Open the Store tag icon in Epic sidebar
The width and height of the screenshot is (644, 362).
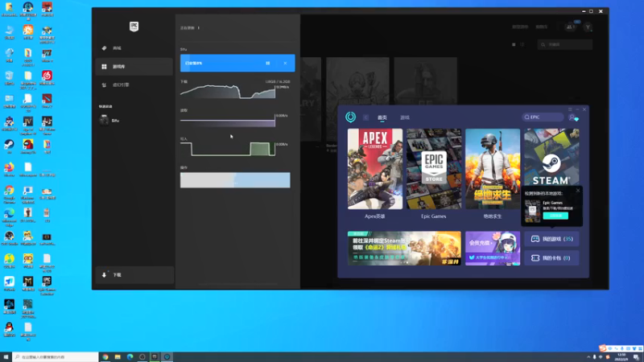(105, 48)
